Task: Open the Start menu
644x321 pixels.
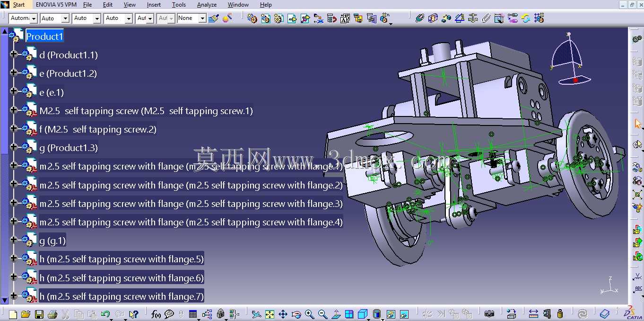Action: pyautogui.click(x=18, y=5)
